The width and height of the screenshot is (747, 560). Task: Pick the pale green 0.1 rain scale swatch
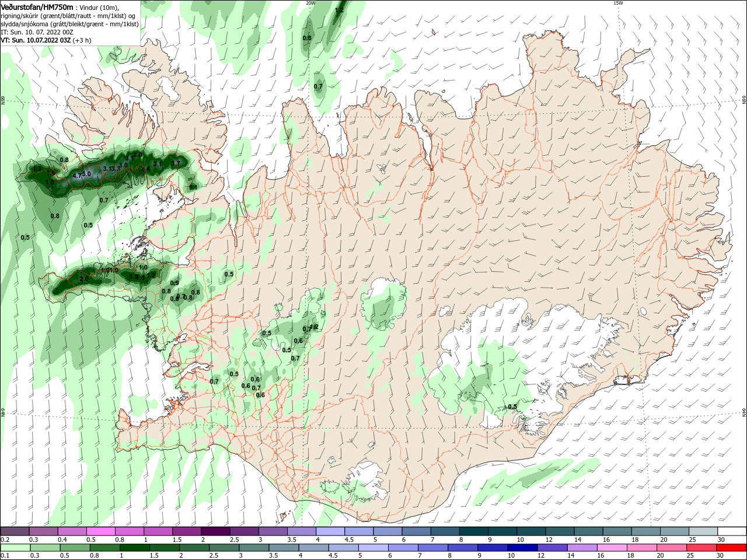(15, 548)
